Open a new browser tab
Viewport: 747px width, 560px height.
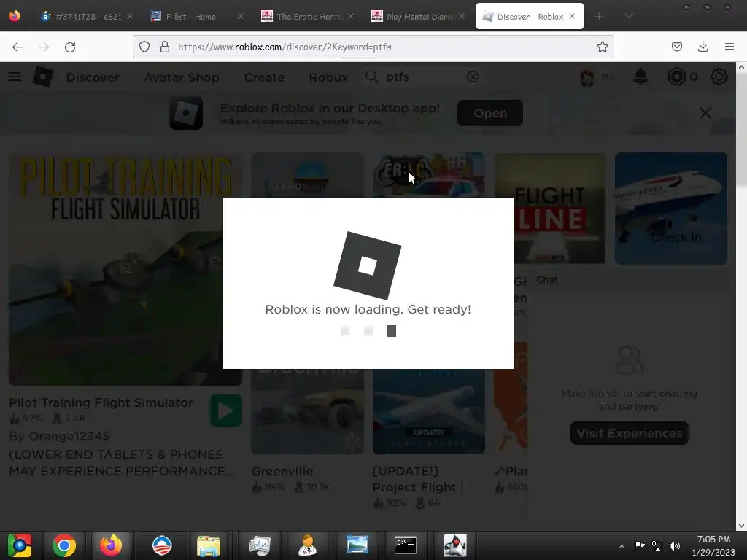tap(600, 16)
